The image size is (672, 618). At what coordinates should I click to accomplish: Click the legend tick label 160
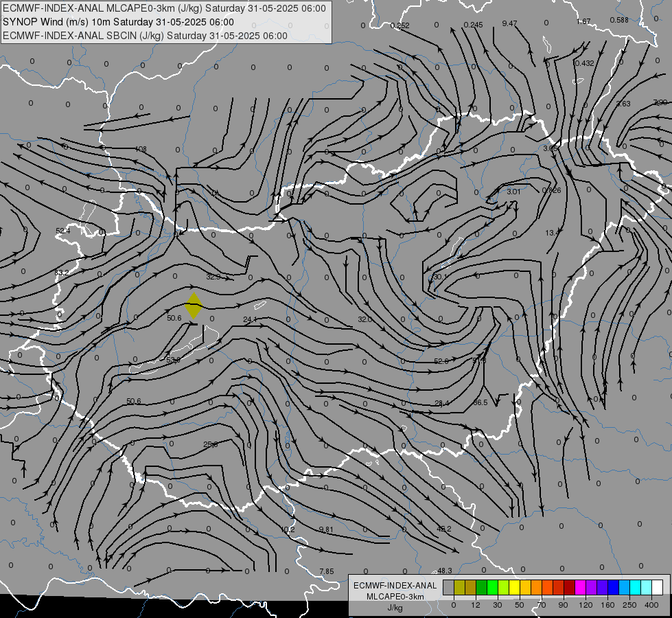tap(607, 605)
